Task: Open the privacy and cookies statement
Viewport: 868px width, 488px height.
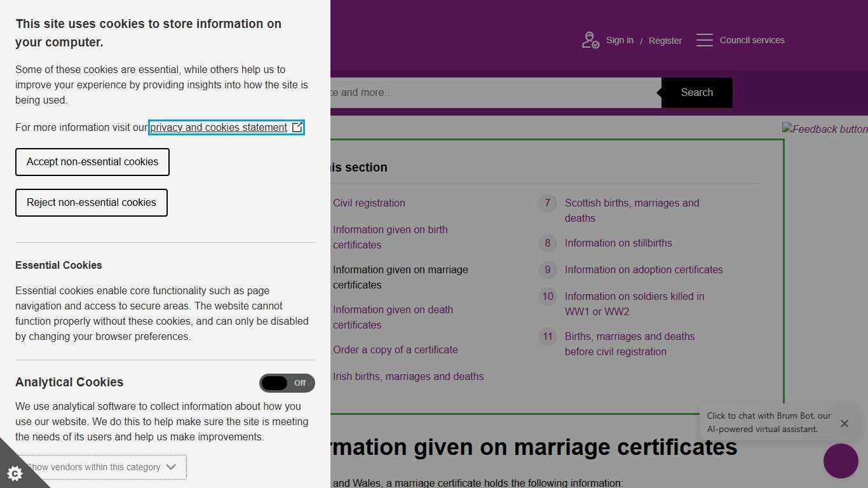Action: 217,127
